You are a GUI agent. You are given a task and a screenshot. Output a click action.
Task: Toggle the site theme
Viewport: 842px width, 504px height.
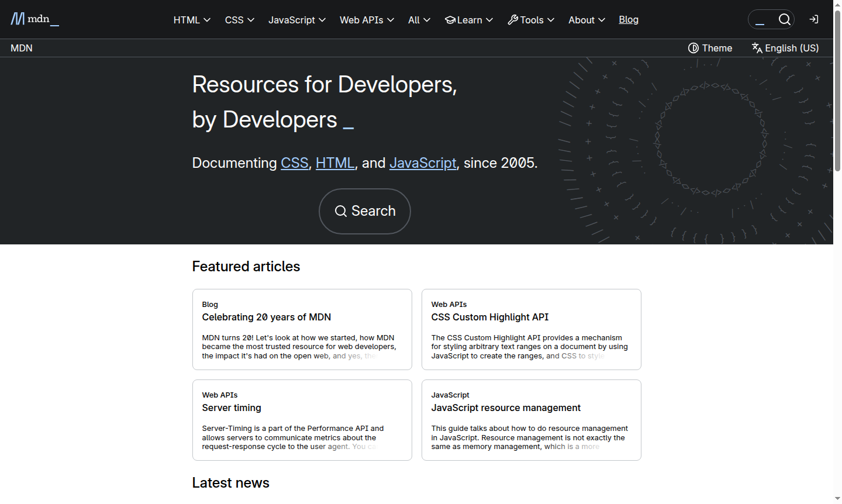[710, 48]
